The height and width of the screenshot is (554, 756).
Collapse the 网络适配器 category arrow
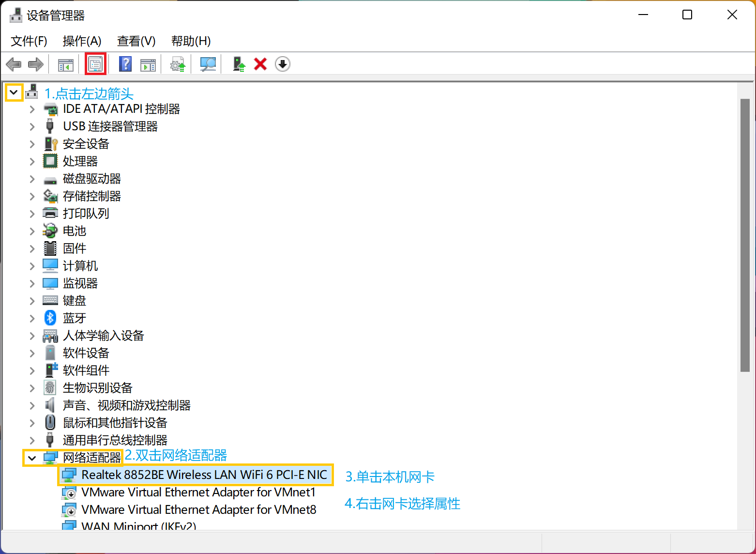point(32,458)
